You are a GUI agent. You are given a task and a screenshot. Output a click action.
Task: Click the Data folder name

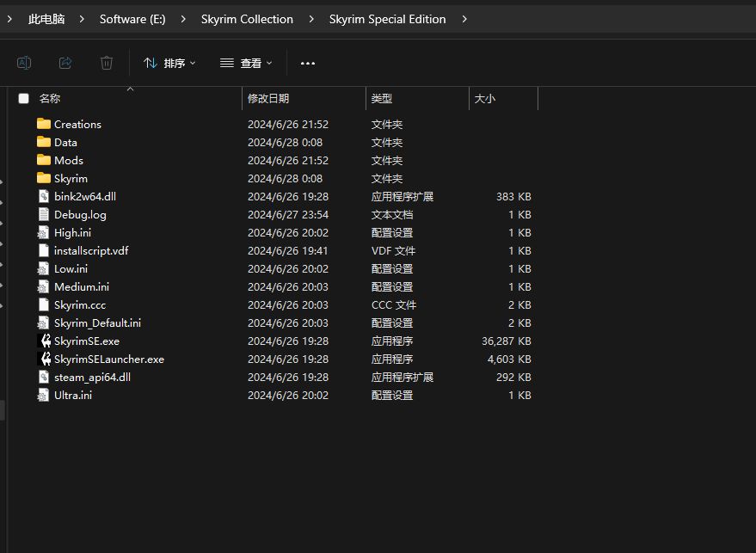[x=65, y=142]
